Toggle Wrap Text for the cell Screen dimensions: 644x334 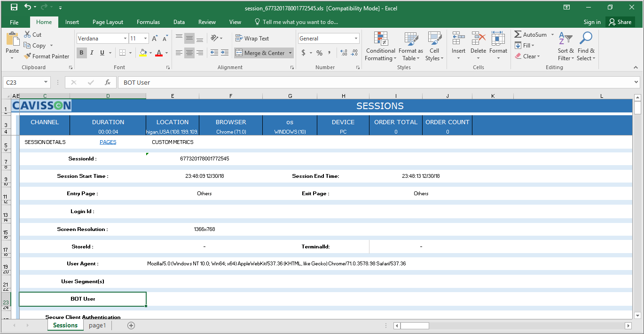coord(252,39)
